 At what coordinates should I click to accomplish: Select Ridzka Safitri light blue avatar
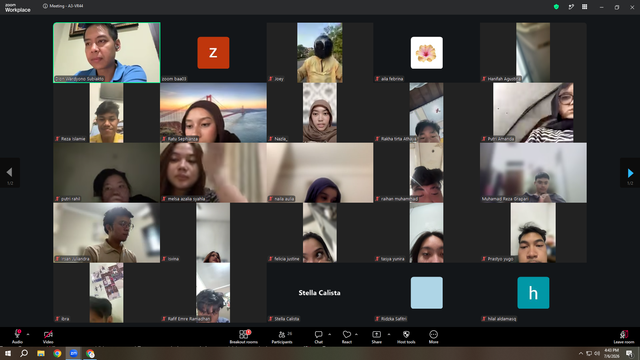pos(427,293)
